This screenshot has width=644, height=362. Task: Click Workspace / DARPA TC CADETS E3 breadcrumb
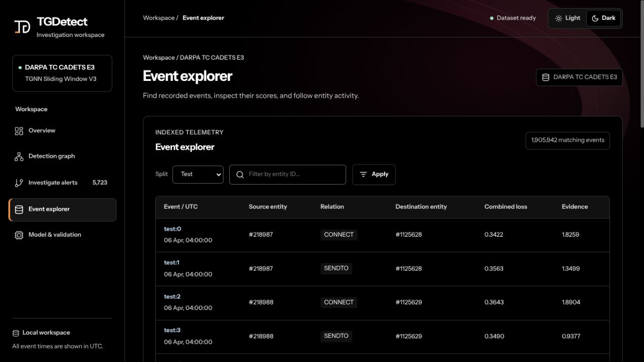point(193,58)
